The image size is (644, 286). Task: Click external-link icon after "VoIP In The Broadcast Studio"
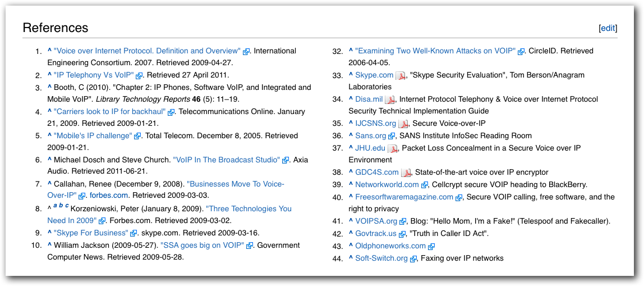pos(286,161)
